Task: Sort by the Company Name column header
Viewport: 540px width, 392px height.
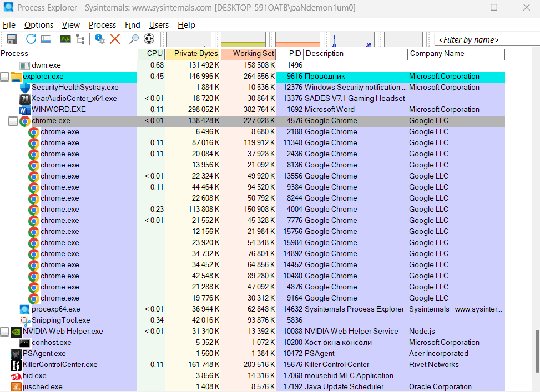Action: [456, 54]
